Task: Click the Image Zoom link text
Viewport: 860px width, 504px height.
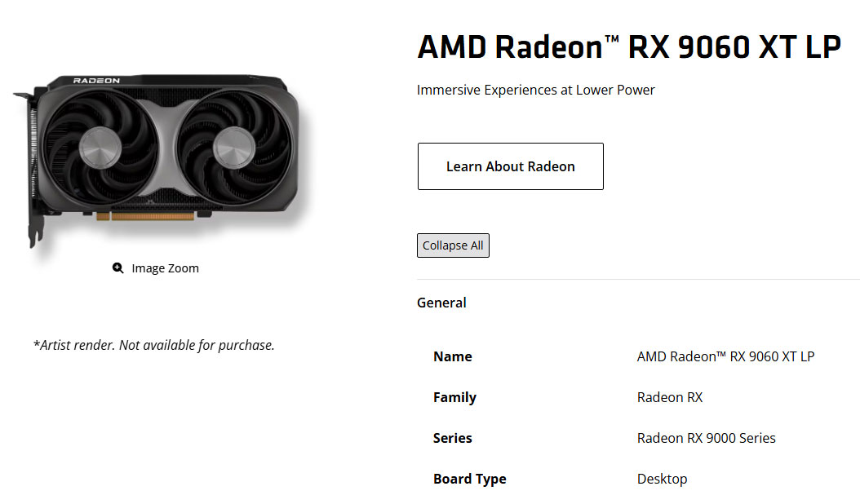Action: pos(165,268)
